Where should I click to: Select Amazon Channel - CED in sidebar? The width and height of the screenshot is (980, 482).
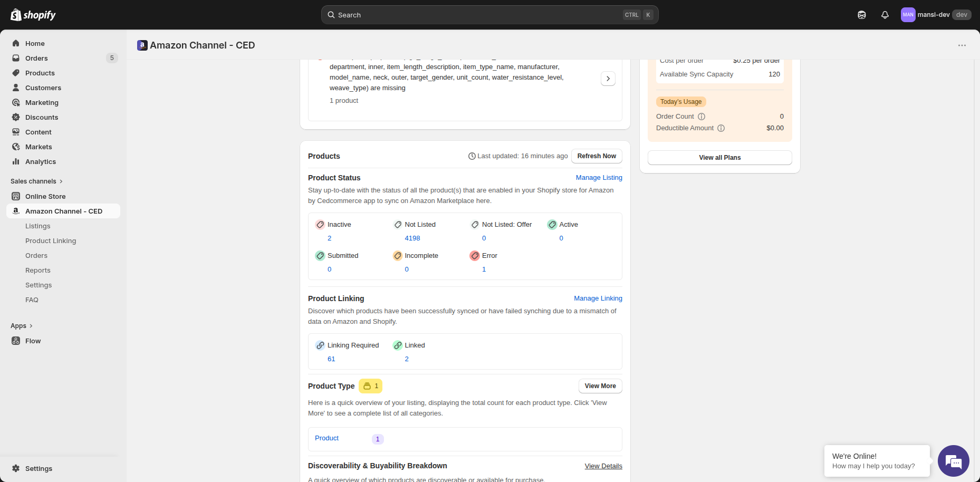click(x=63, y=211)
